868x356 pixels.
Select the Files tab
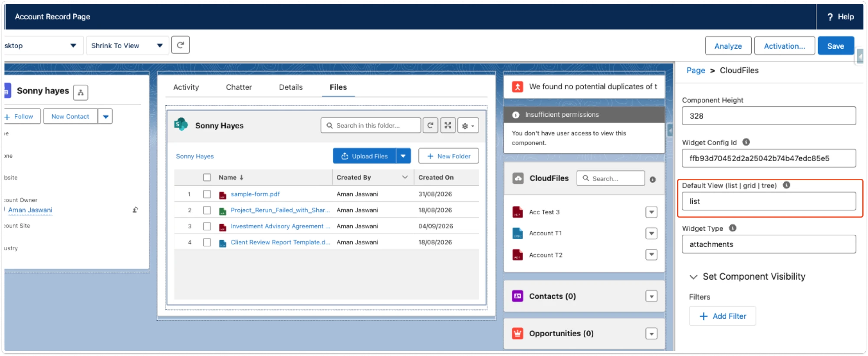pyautogui.click(x=338, y=87)
